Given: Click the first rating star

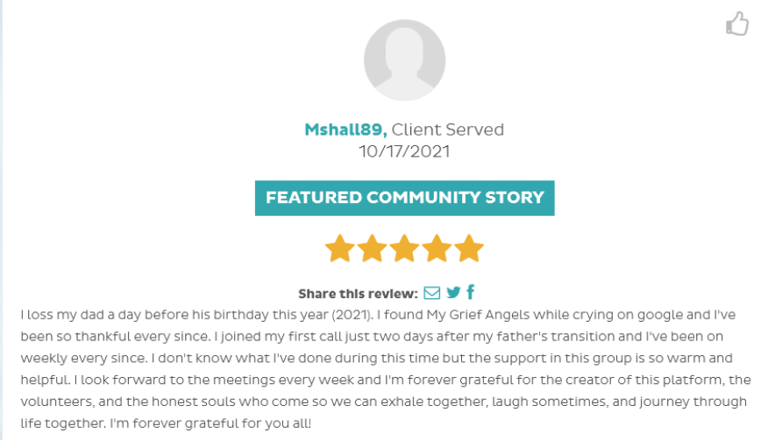Looking at the screenshot, I should [x=340, y=248].
